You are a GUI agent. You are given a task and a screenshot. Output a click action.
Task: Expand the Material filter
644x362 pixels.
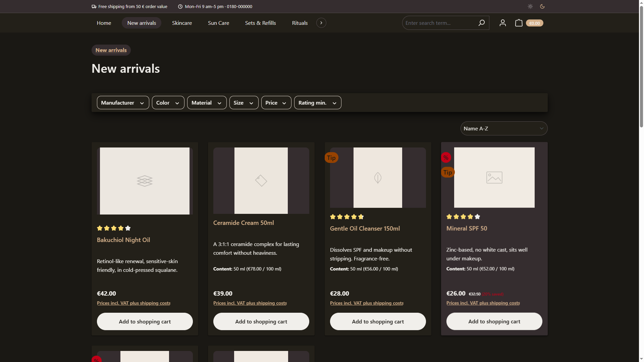point(207,103)
